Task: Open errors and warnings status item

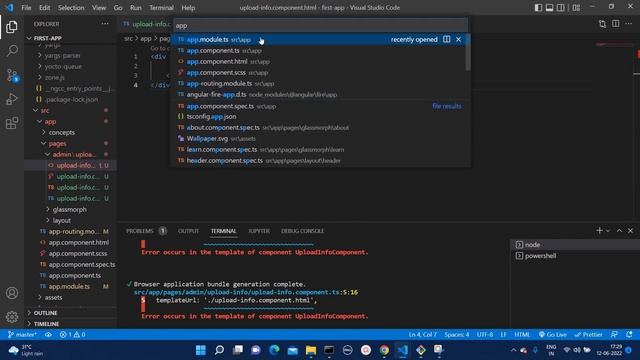Action: pos(72,334)
